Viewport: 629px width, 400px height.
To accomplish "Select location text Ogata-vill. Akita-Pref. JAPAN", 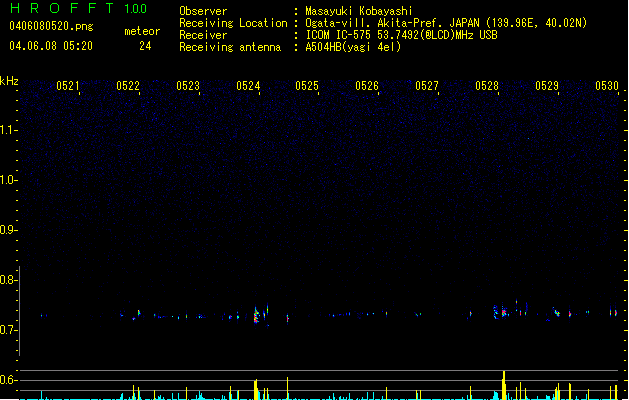I will [x=392, y=23].
